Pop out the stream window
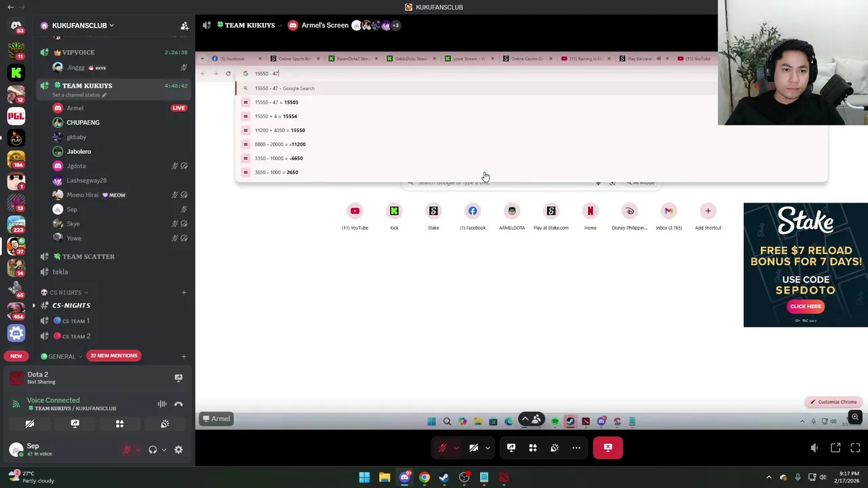 tap(835, 448)
